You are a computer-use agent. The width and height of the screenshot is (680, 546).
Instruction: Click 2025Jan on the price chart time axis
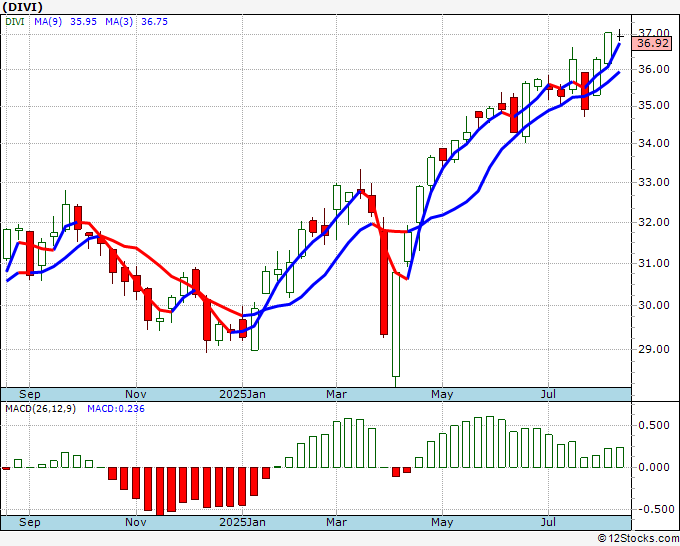click(242, 394)
